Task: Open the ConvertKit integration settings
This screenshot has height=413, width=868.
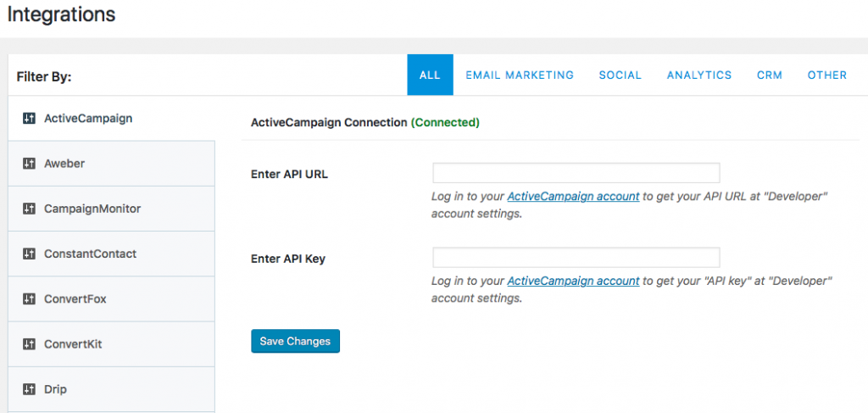Action: (x=111, y=344)
